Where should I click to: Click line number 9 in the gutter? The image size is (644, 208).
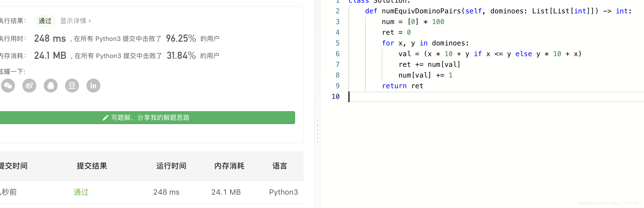[x=337, y=86]
